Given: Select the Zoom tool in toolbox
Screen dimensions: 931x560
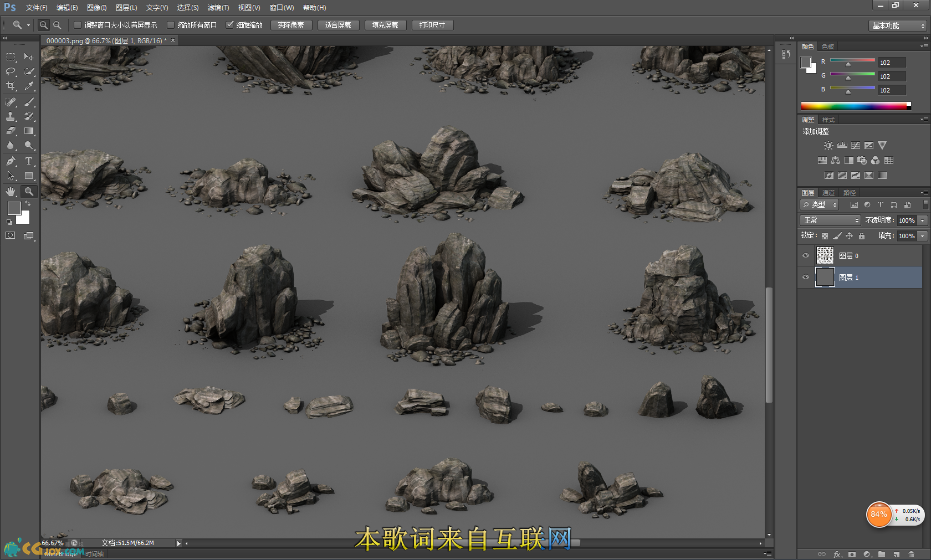Looking at the screenshot, I should tap(29, 192).
